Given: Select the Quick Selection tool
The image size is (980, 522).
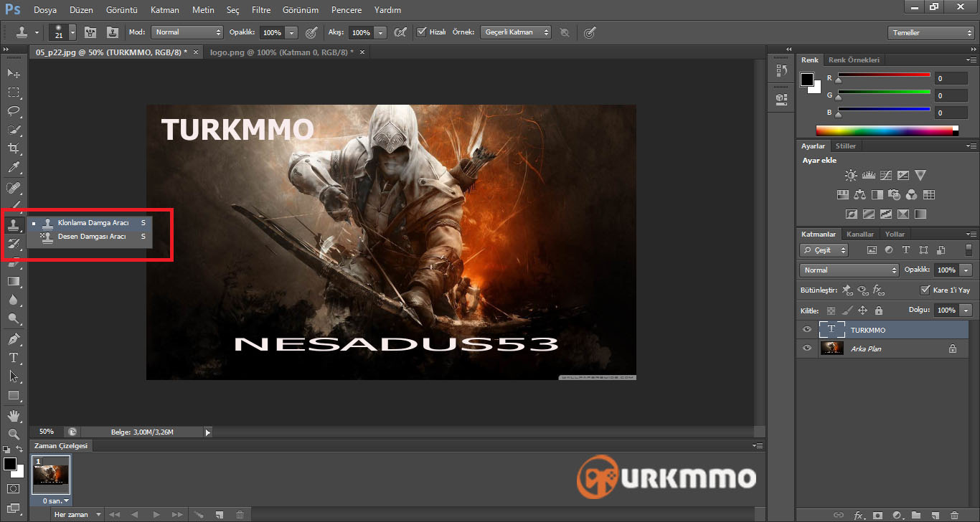Looking at the screenshot, I should pos(14,130).
